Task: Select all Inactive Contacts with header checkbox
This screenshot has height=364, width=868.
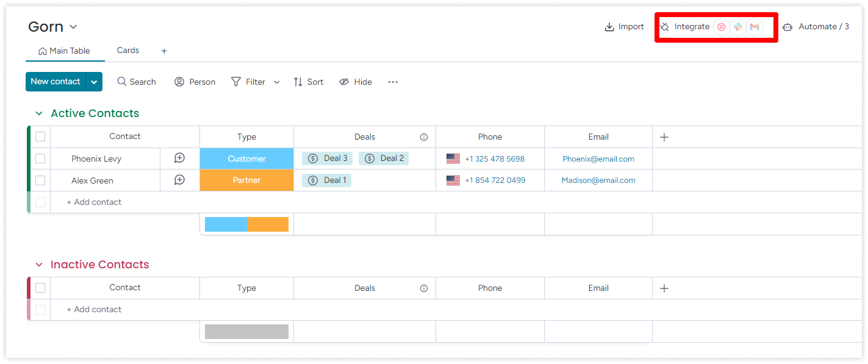Action: [40, 288]
